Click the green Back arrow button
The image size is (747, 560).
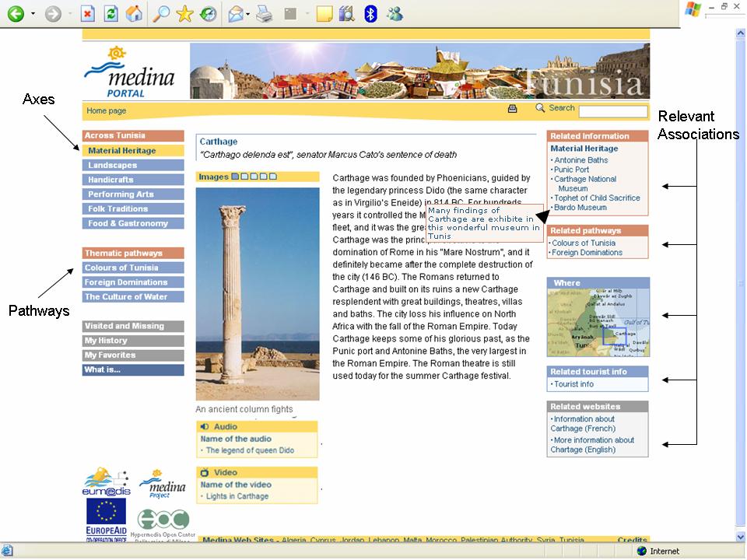[16, 14]
